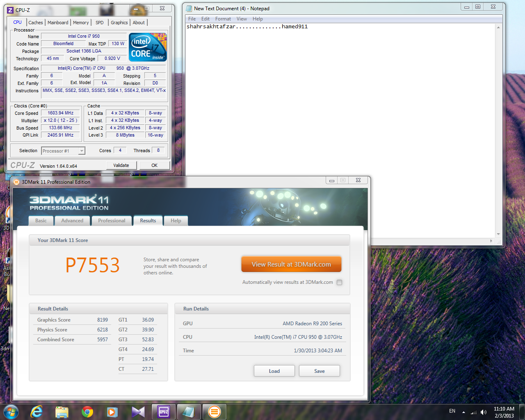
Task: Open the Format menu in Notepad
Action: [223, 19]
